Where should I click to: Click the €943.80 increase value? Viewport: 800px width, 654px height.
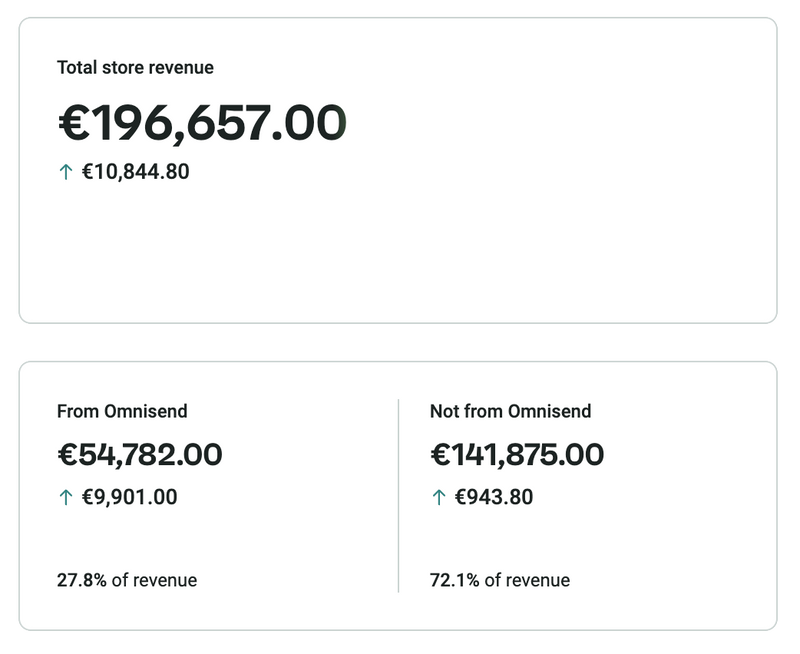[494, 497]
